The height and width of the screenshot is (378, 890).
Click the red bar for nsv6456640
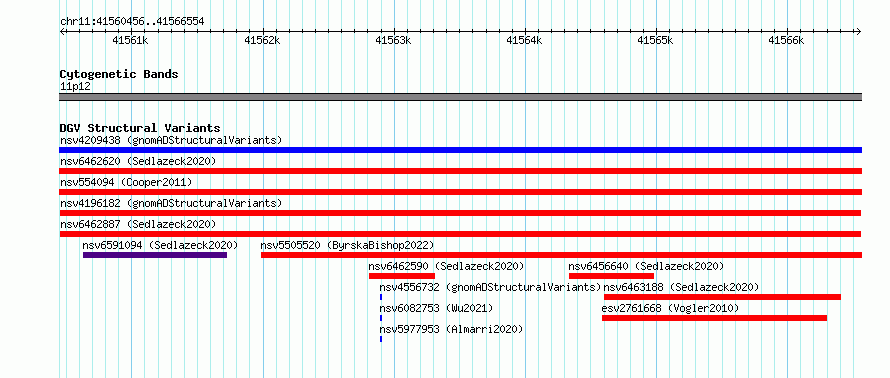click(x=611, y=276)
